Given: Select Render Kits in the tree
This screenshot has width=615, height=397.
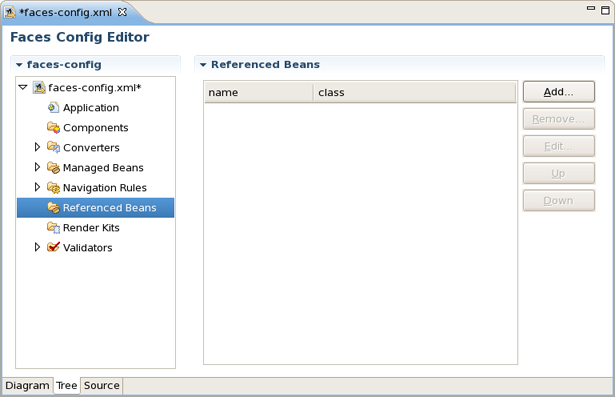Looking at the screenshot, I should pyautogui.click(x=91, y=228).
